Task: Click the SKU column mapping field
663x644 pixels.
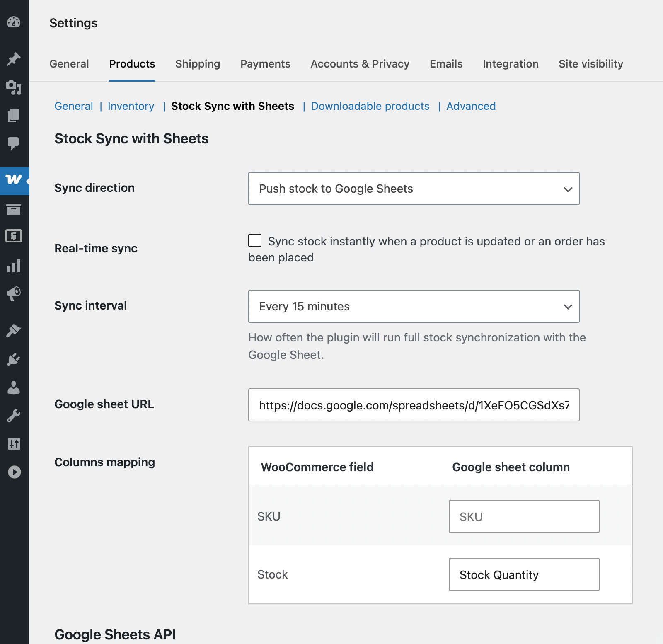Action: pos(524,516)
